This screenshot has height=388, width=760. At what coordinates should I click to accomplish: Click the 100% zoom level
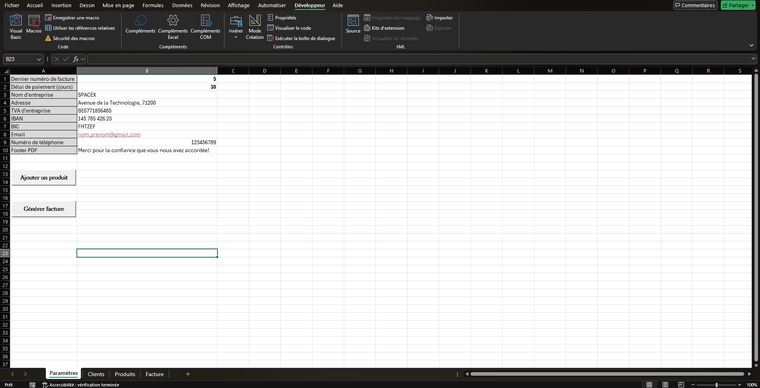(752, 385)
